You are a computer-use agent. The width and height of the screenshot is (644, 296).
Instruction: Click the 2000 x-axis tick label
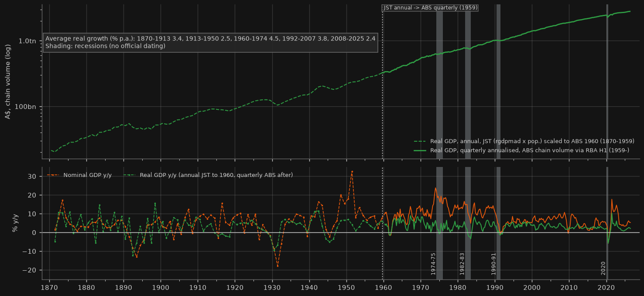coord(532,288)
